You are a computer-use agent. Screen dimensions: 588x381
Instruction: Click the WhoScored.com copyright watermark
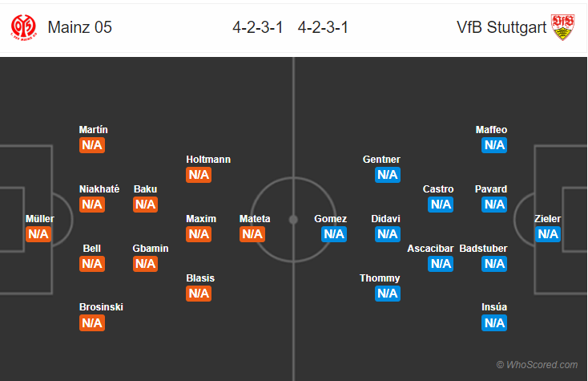[x=536, y=365]
